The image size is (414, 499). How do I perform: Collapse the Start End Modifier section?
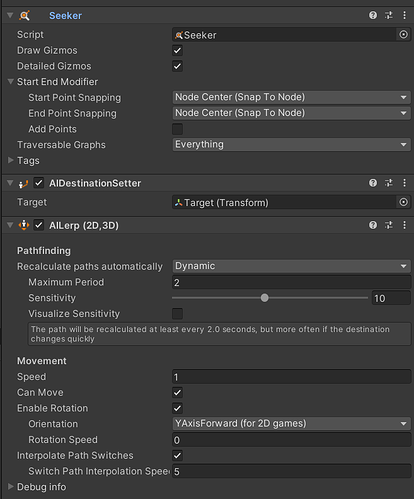tap(11, 81)
